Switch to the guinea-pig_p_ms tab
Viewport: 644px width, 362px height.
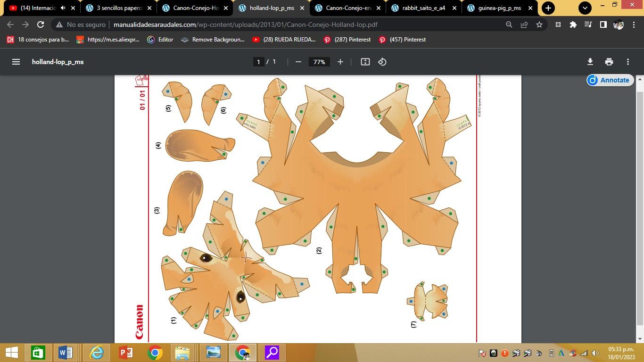click(x=499, y=8)
